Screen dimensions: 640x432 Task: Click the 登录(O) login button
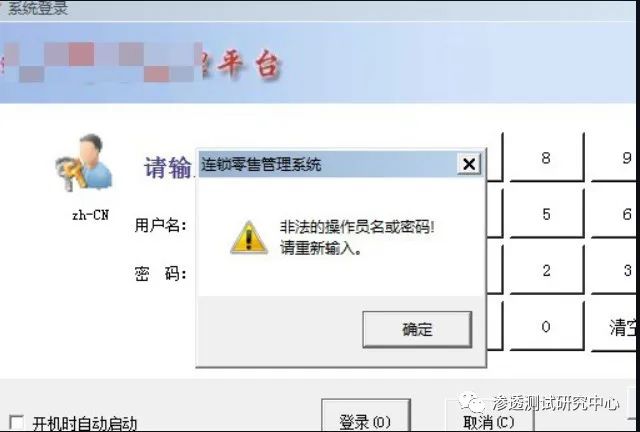[x=365, y=416]
